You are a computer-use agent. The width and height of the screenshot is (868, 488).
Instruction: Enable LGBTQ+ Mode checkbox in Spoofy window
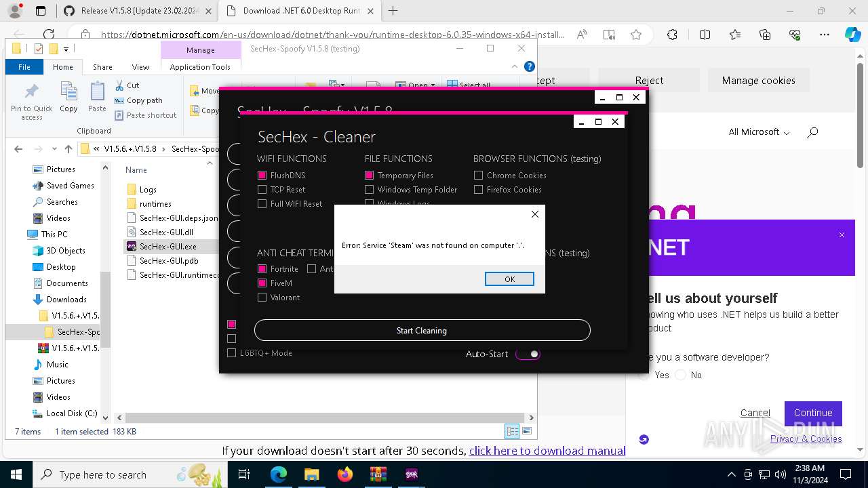(x=232, y=353)
